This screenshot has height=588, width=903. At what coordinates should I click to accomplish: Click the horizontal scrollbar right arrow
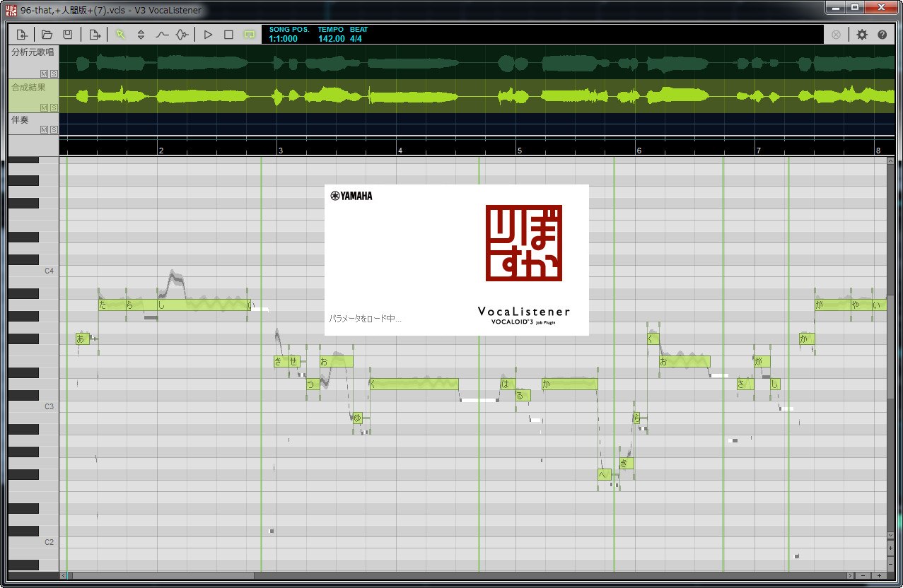(x=851, y=576)
